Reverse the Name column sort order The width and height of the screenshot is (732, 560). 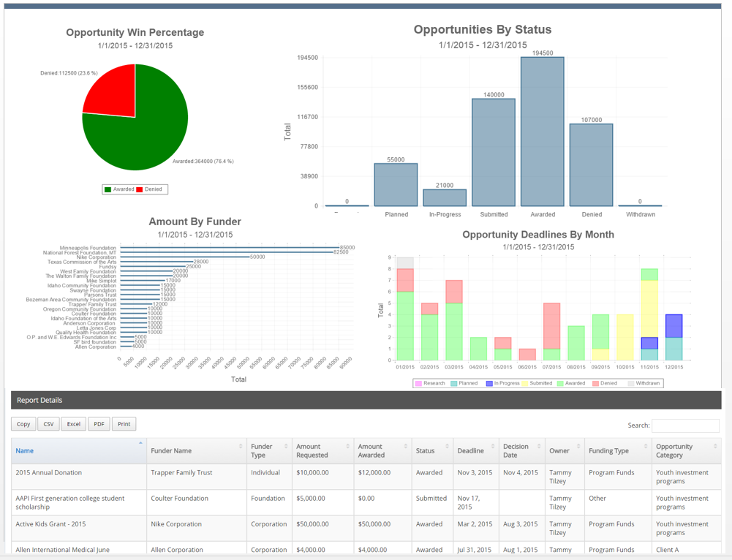tap(140, 444)
